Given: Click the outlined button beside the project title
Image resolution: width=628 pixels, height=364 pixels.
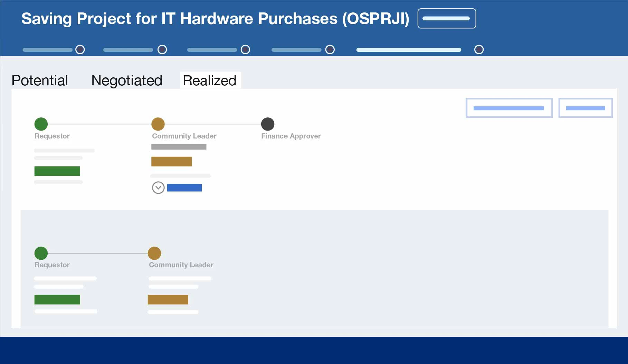Looking at the screenshot, I should [x=446, y=18].
